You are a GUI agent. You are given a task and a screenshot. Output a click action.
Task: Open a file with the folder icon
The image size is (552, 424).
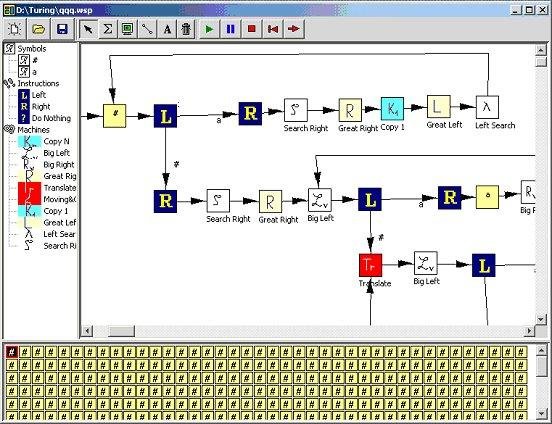coord(38,29)
